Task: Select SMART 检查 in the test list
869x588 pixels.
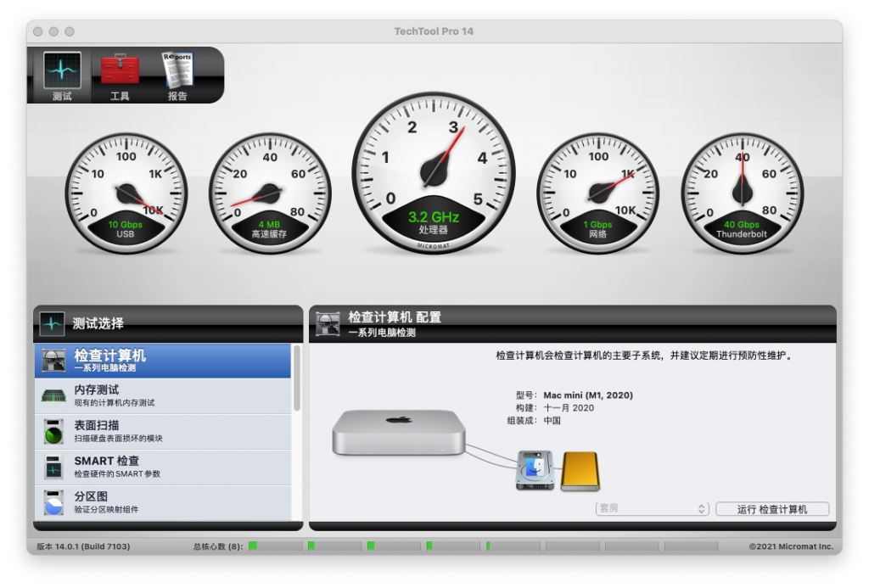Action: [x=163, y=468]
